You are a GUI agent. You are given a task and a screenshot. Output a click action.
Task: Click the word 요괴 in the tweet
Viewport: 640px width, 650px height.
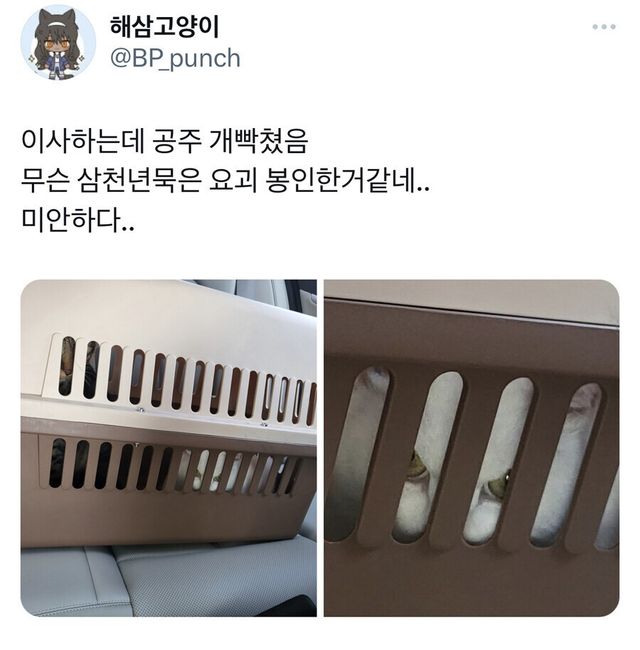tap(233, 182)
